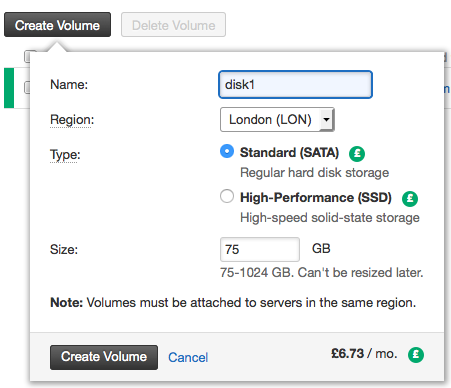Click the Size: label
451x388 pixels.
click(64, 249)
